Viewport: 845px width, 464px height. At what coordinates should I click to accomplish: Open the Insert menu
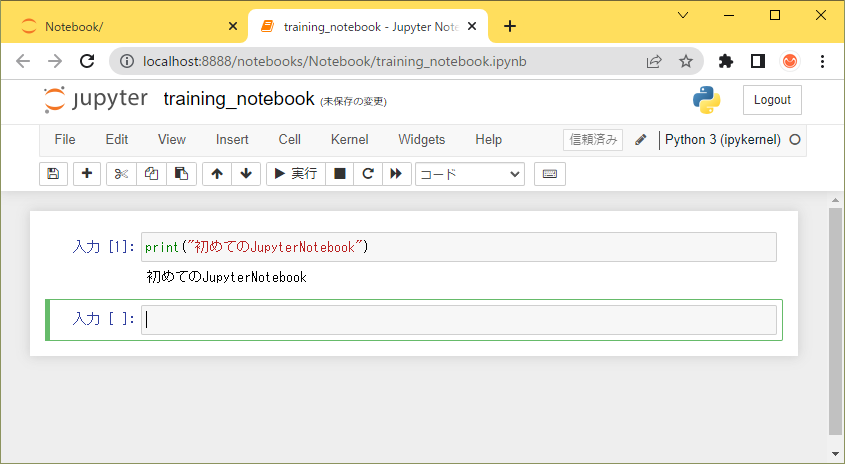tap(232, 140)
